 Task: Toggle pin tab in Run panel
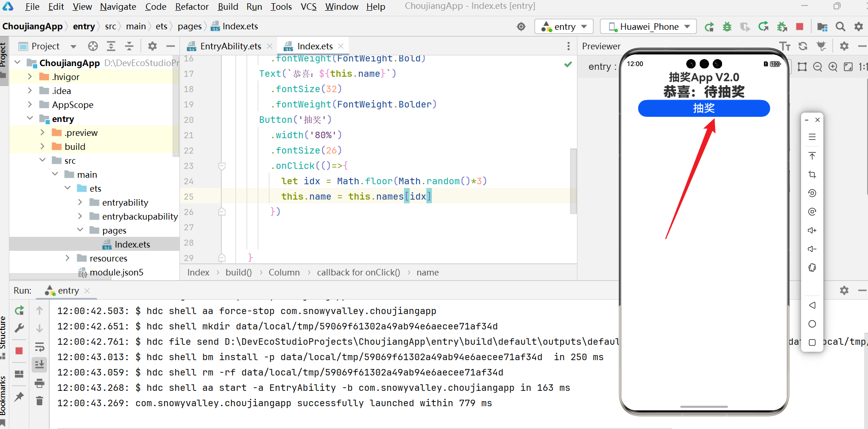point(19,397)
